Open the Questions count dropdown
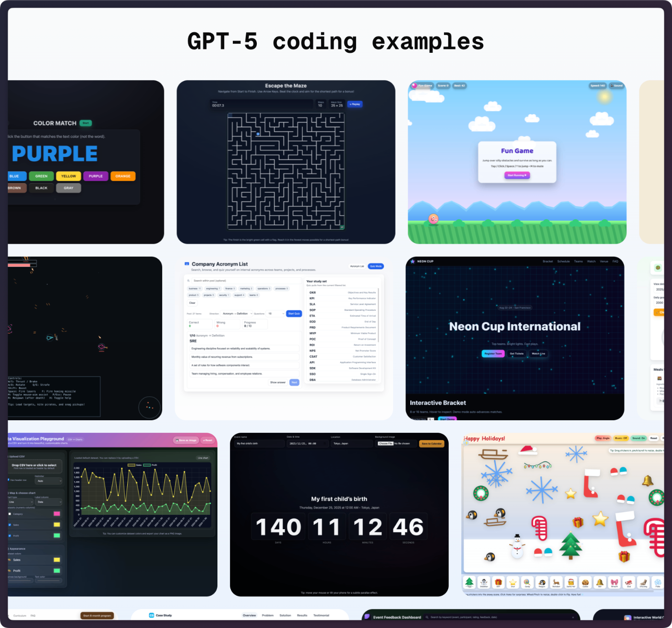Screen dimensions: 672x628 coord(276,314)
